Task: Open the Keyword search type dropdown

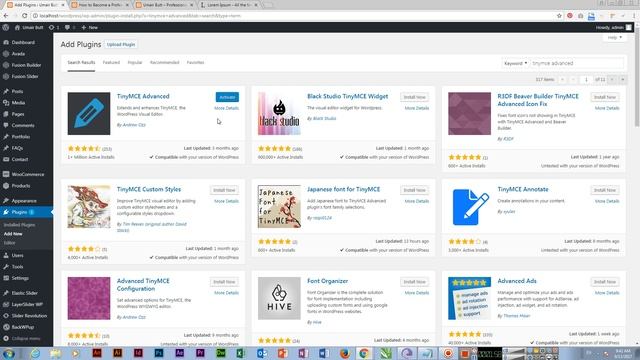Action: click(516, 63)
